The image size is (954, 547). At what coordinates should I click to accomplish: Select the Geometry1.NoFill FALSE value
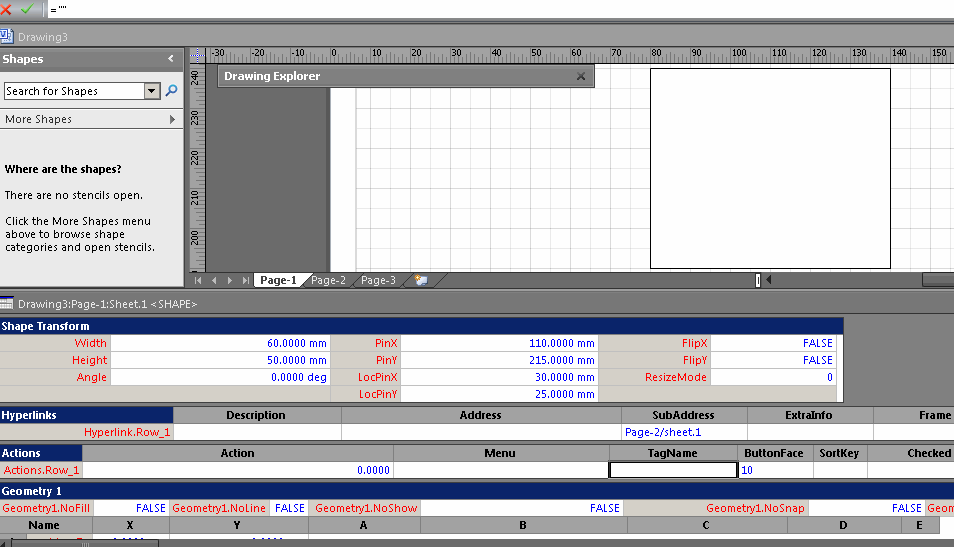click(x=130, y=508)
